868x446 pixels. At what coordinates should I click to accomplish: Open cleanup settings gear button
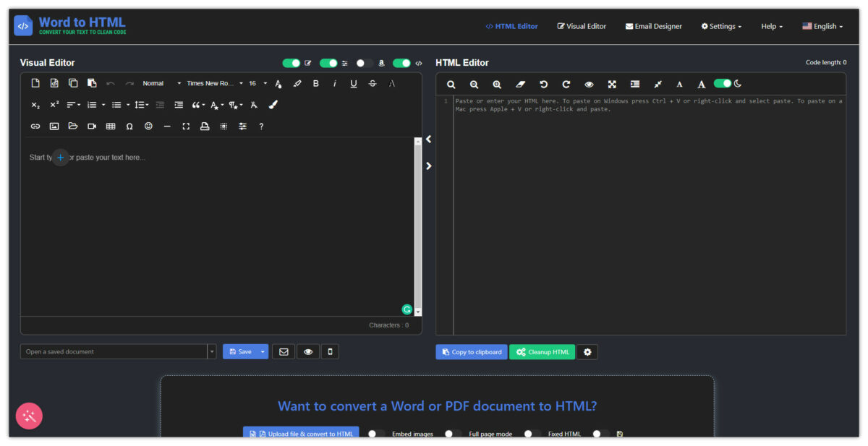point(587,352)
